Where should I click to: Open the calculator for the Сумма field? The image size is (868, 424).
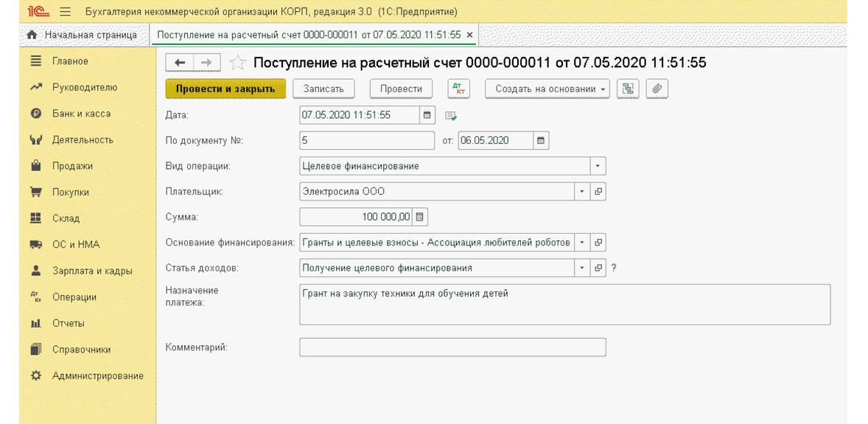[419, 217]
